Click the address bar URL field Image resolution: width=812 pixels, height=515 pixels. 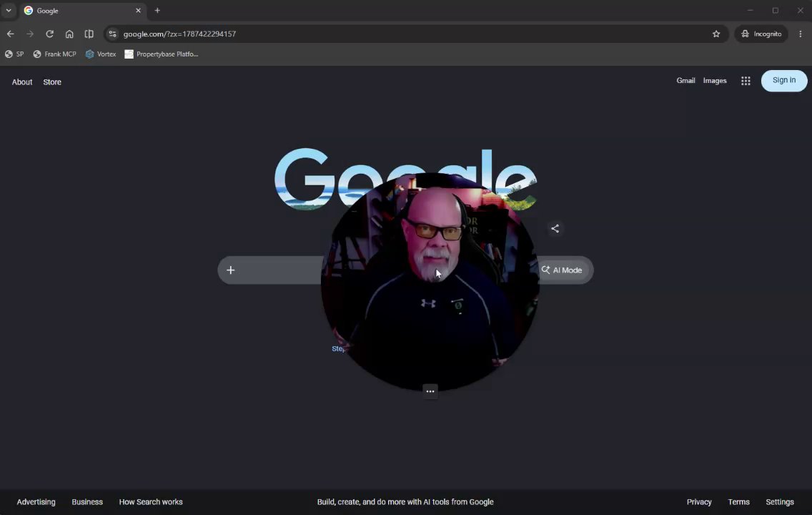pos(415,34)
